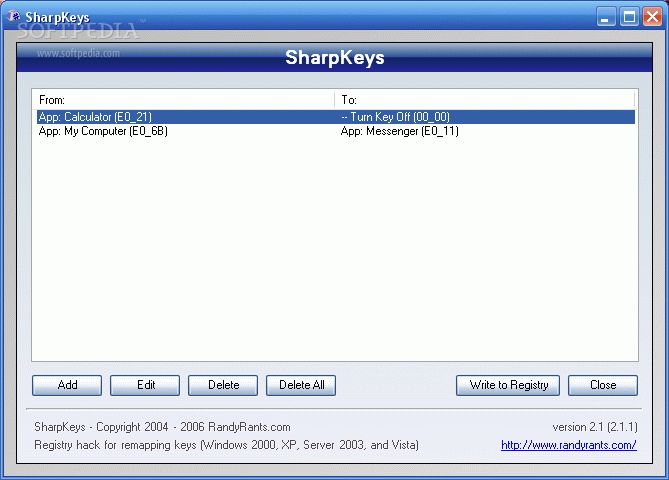Click the Turn Key Off (00_00) cell
Viewport: 669px width, 480px height.
(396, 117)
